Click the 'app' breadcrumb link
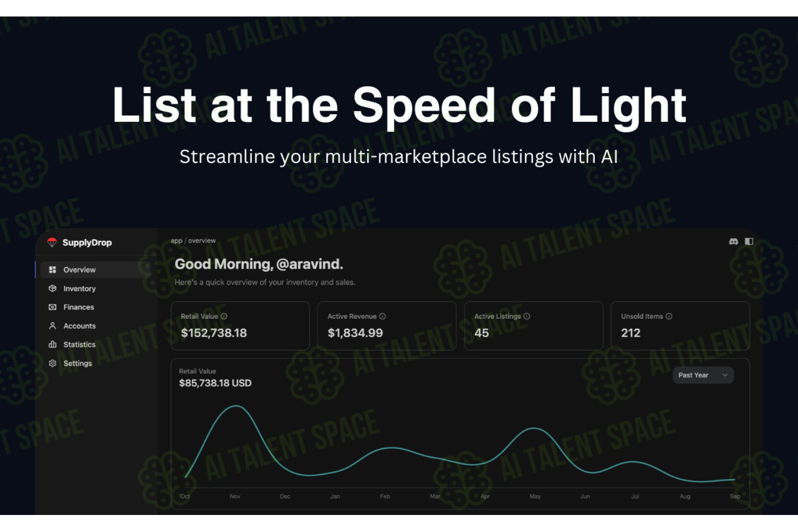Screen dimensions: 798x532 tap(176, 241)
